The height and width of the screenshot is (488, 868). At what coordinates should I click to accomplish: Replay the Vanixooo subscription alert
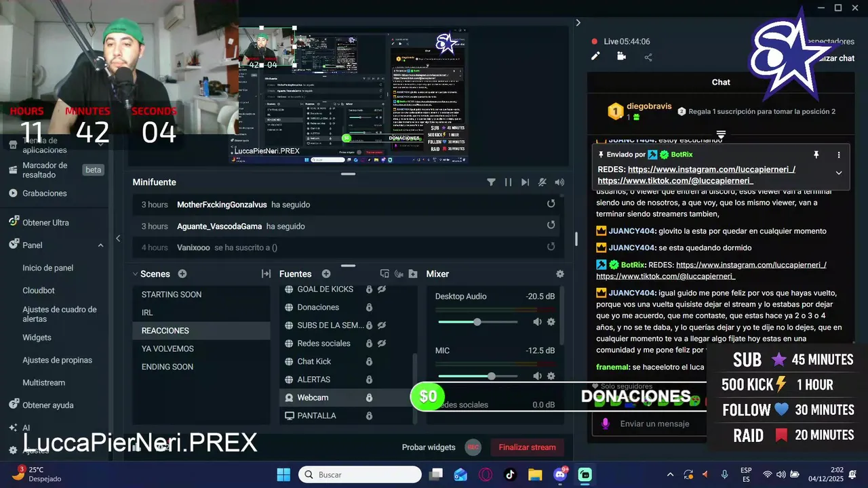[x=551, y=247]
